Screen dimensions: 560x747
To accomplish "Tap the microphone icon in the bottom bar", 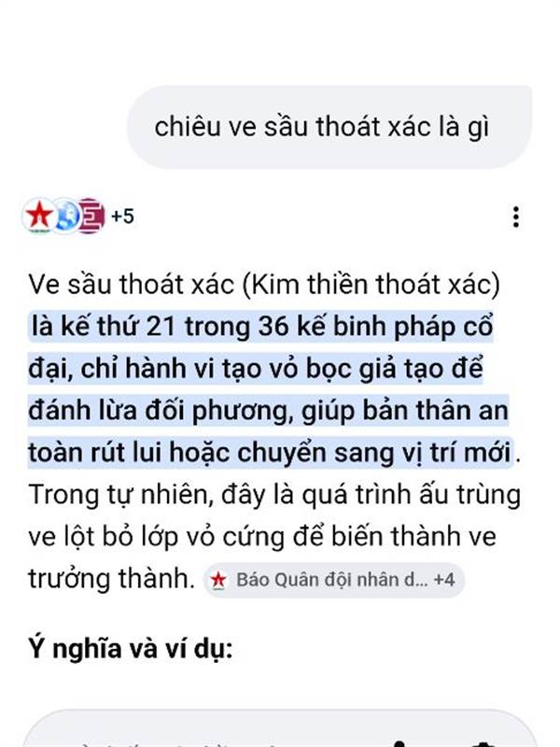I will click(400, 743).
